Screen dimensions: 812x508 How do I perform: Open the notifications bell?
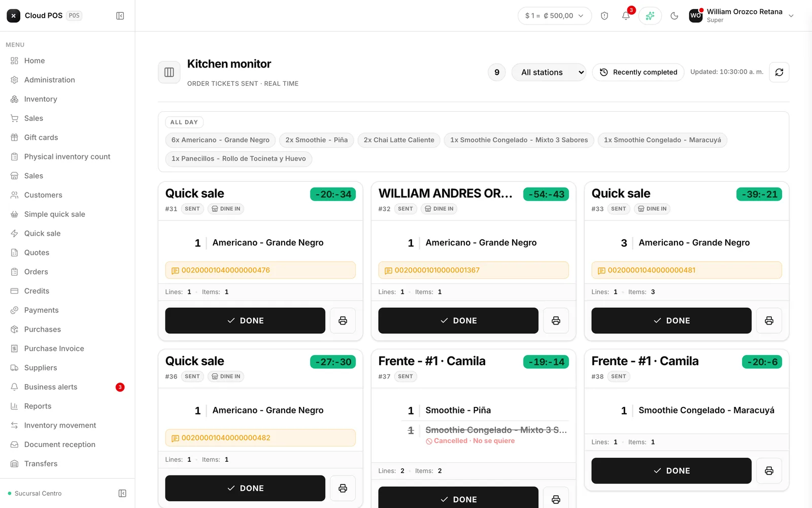[x=626, y=16]
